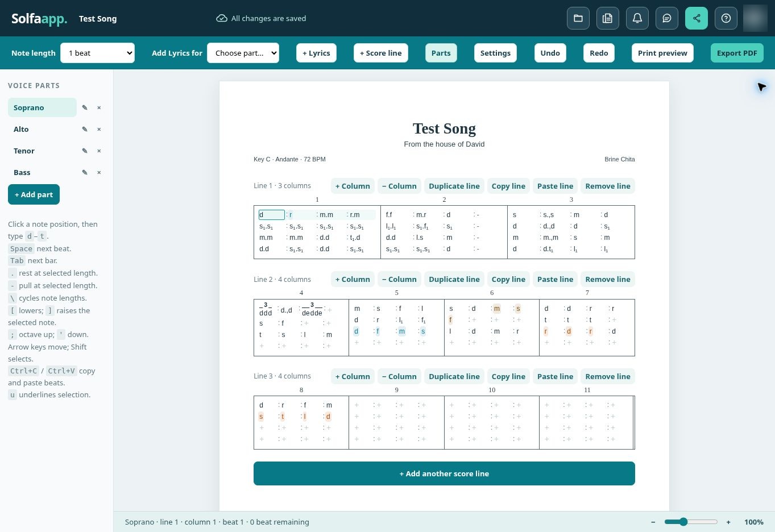Click the Redo button
The width and height of the screenshot is (775, 532).
point(599,53)
